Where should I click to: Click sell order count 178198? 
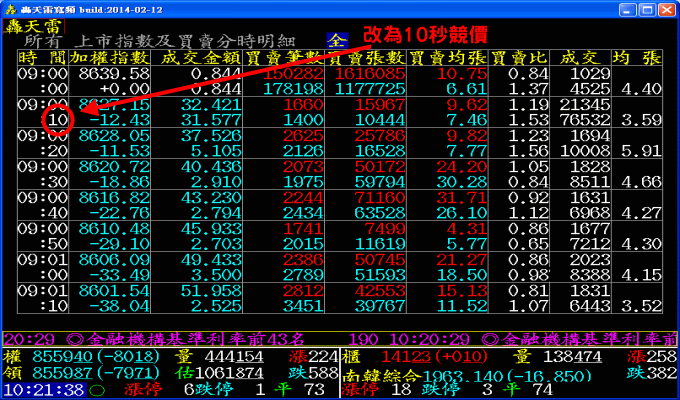(294, 89)
